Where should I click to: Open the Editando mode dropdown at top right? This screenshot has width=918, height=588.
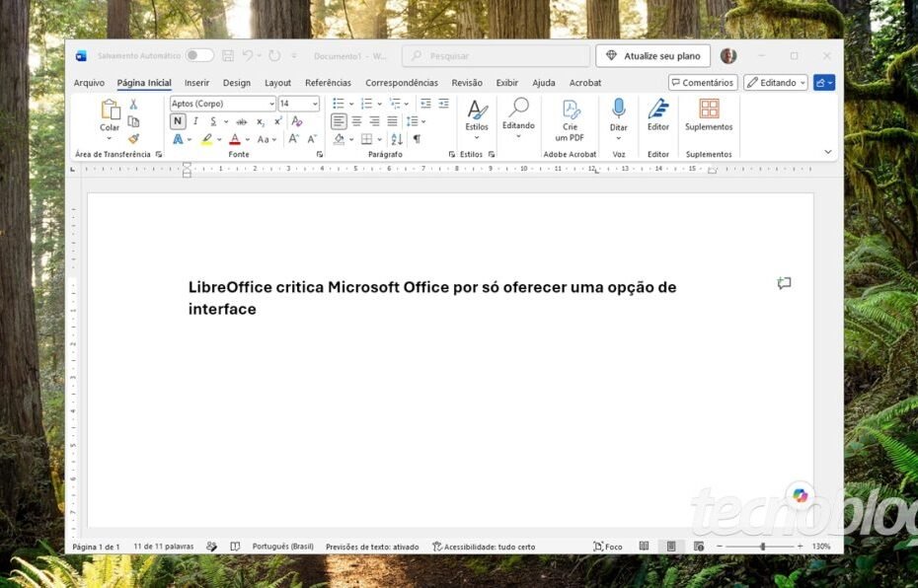(776, 83)
